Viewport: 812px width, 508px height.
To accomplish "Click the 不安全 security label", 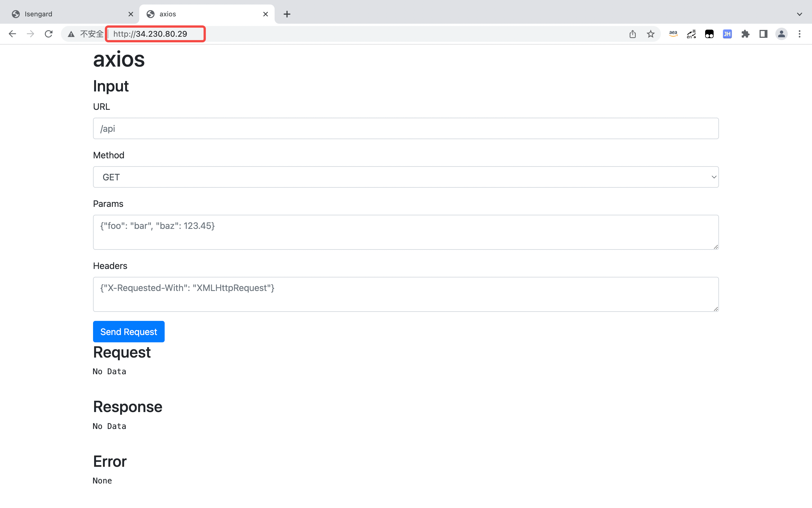I will [92, 34].
